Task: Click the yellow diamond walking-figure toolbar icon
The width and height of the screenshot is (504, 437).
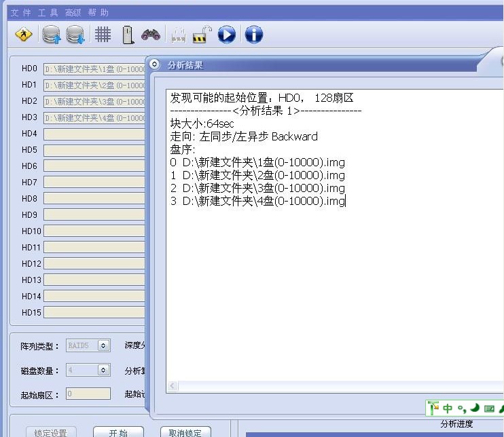Action: [x=24, y=35]
